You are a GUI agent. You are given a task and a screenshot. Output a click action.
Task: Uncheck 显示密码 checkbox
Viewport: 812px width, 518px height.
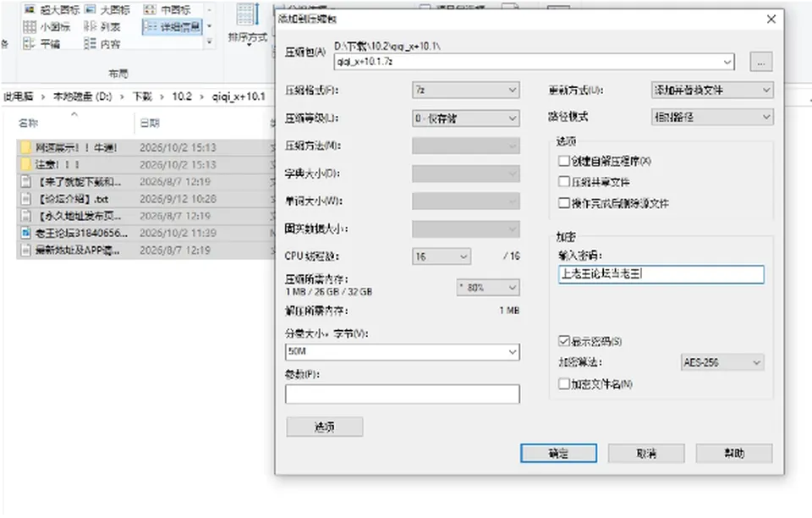pyautogui.click(x=564, y=341)
